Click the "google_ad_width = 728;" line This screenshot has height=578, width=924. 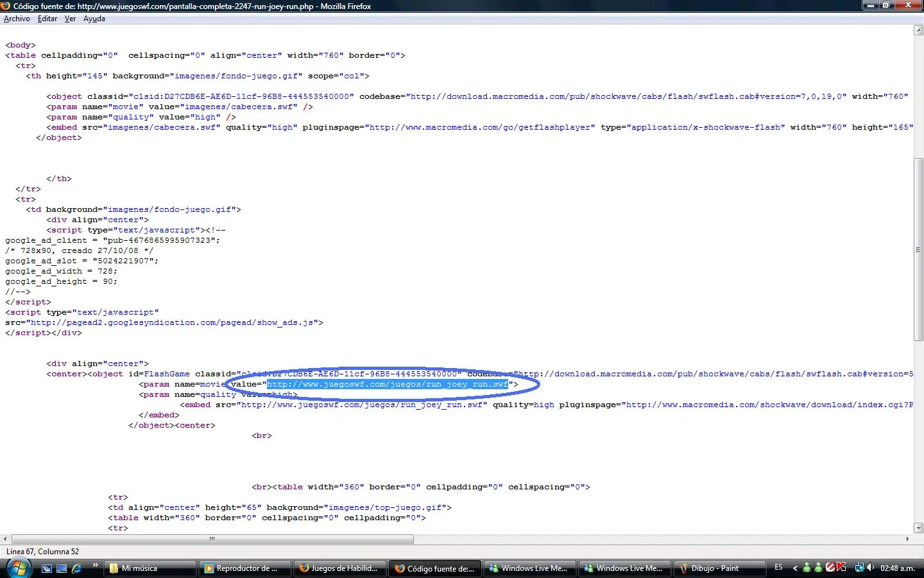[62, 271]
